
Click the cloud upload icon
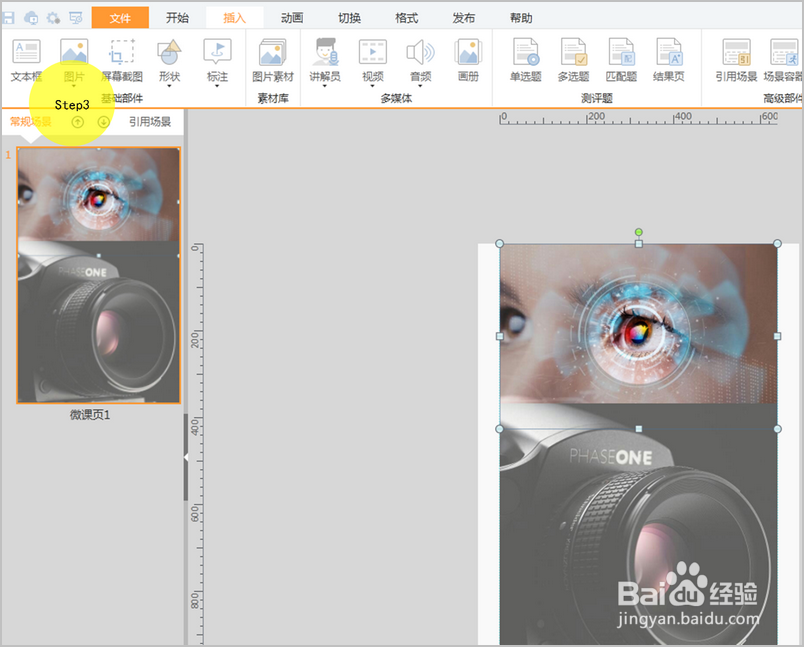31,18
